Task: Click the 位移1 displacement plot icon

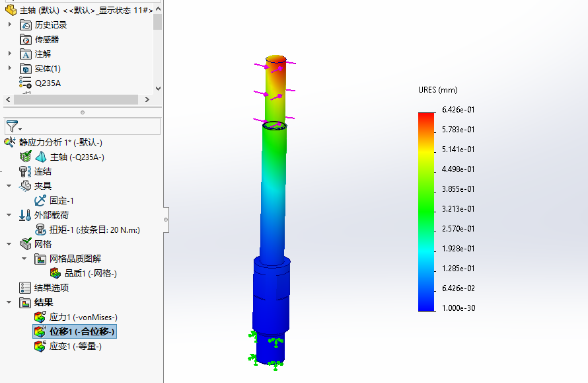Action: pyautogui.click(x=40, y=331)
